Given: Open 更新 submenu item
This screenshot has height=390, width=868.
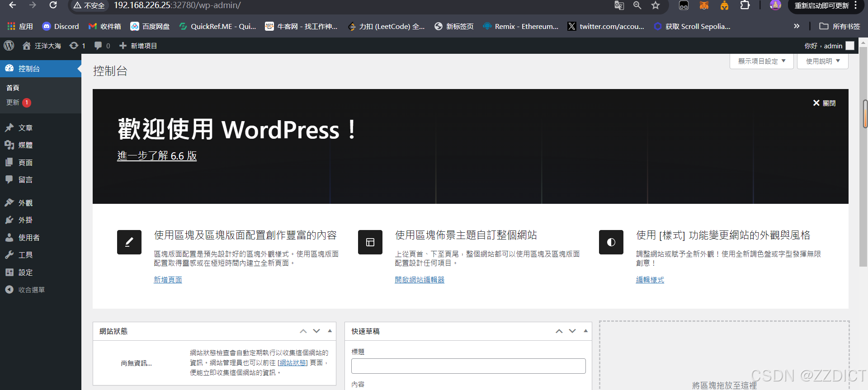Looking at the screenshot, I should coord(18,103).
